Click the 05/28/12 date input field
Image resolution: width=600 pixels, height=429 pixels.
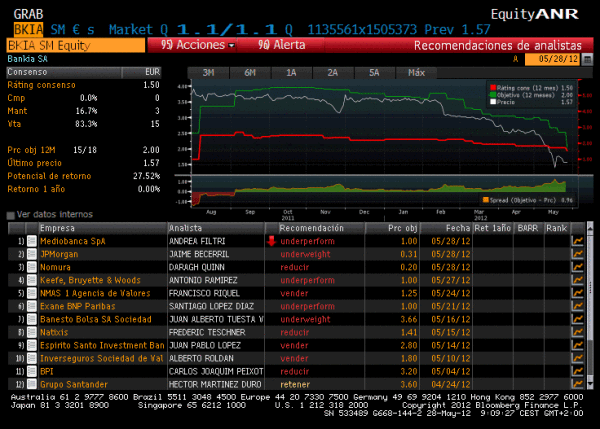point(553,59)
